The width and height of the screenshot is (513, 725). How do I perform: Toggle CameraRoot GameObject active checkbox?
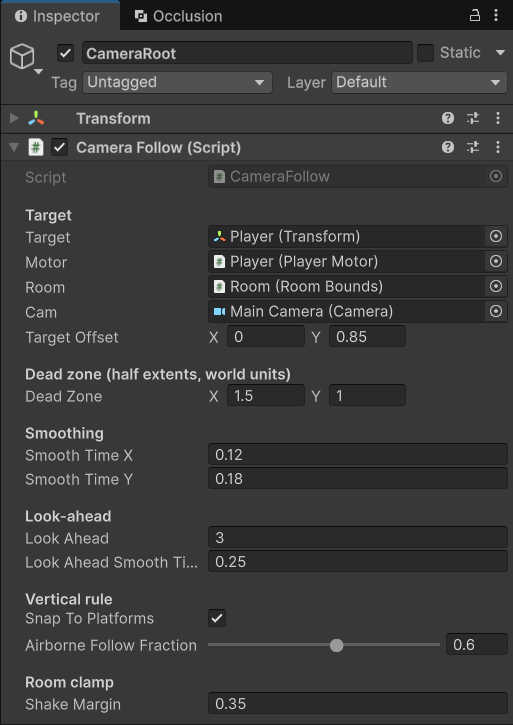(65, 53)
